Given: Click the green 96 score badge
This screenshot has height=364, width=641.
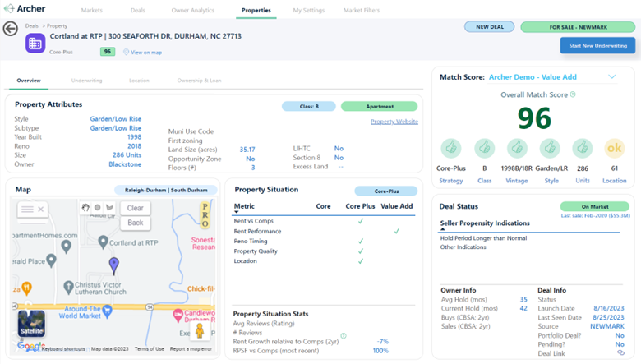Looking at the screenshot, I should pos(108,52).
